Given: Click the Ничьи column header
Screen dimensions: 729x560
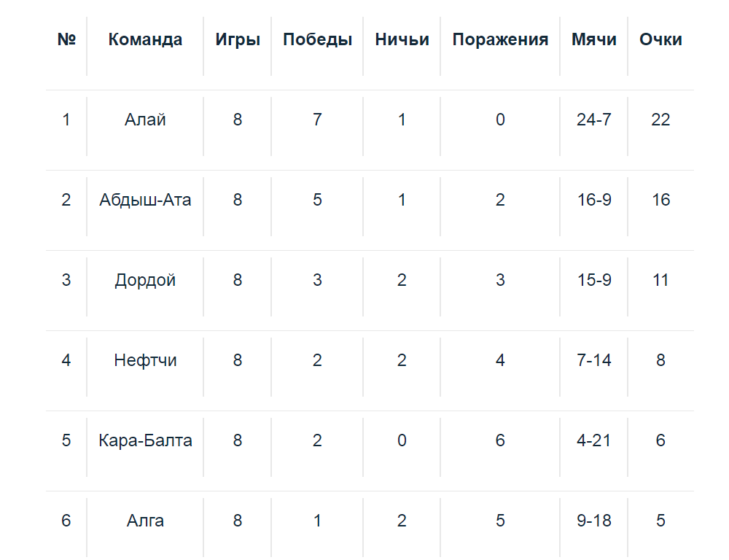Looking at the screenshot, I should tap(402, 39).
